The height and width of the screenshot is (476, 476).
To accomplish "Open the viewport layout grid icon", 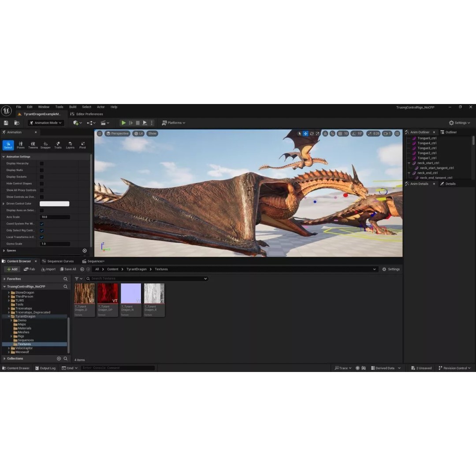I will [397, 134].
